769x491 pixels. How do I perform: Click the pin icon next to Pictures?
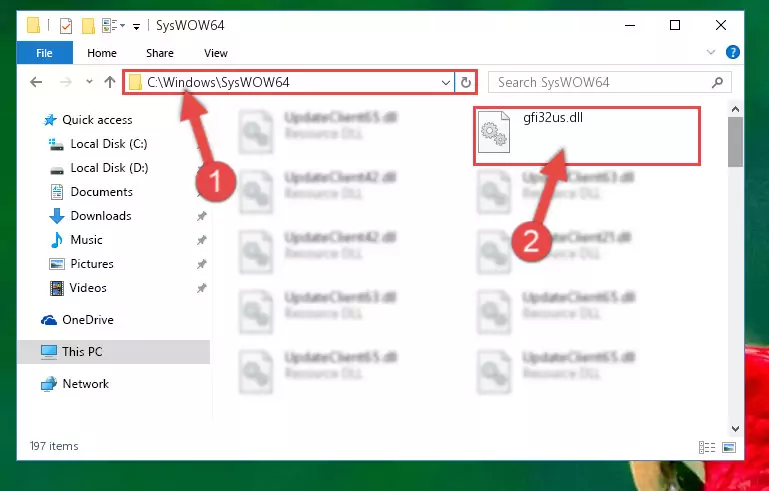pos(202,264)
